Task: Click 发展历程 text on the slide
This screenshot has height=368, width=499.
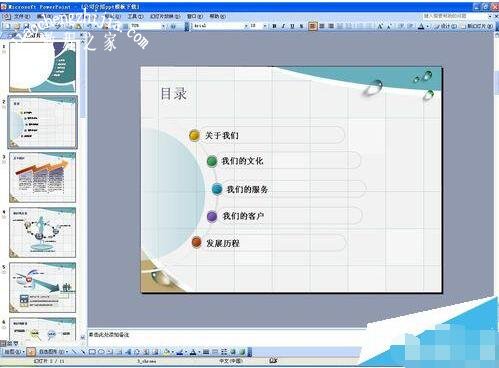Action: [223, 243]
